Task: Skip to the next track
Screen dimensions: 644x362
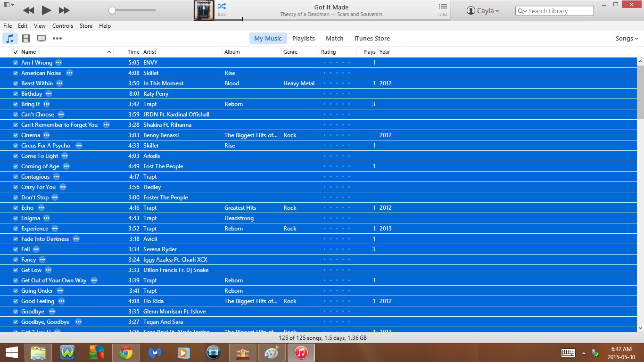Action: coord(64,10)
